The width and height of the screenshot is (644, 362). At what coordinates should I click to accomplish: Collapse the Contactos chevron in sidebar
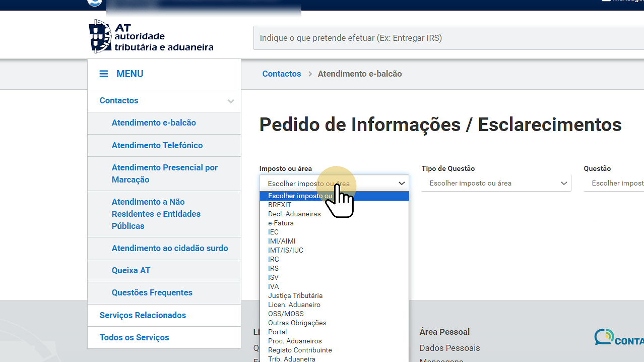tap(230, 101)
